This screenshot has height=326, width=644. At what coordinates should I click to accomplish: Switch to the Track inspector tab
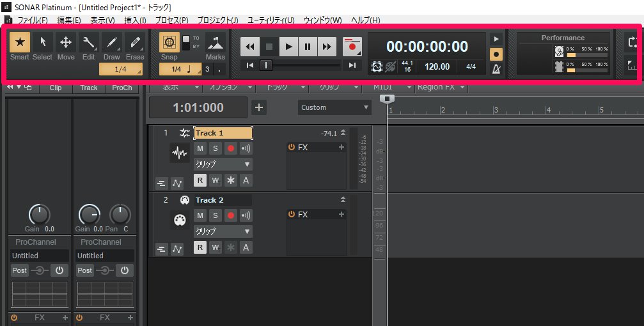(x=89, y=88)
